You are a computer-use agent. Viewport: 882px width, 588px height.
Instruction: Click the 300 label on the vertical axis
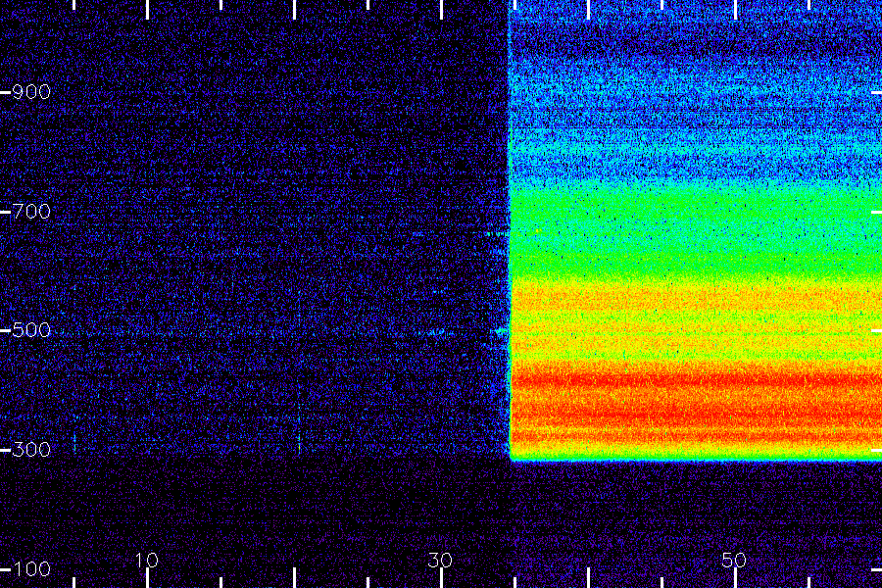[31, 450]
